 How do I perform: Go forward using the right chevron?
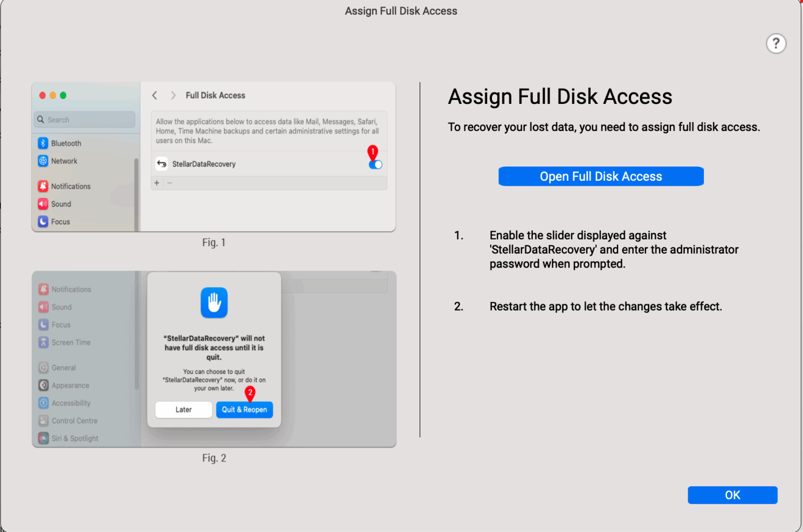pyautogui.click(x=173, y=96)
